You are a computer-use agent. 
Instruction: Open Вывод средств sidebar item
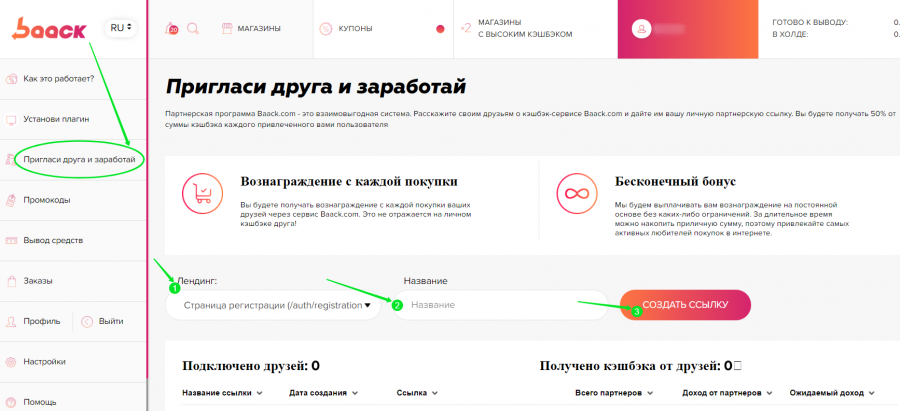[x=53, y=241]
